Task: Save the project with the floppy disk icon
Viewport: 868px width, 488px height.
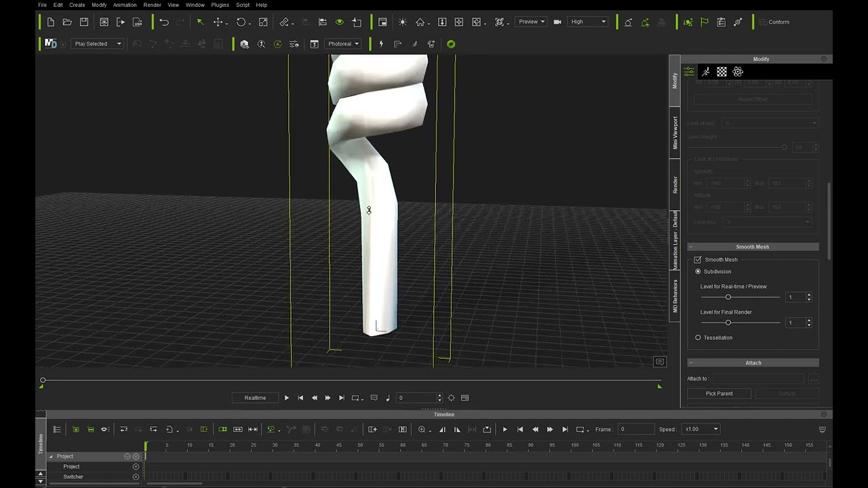Action: tap(84, 22)
